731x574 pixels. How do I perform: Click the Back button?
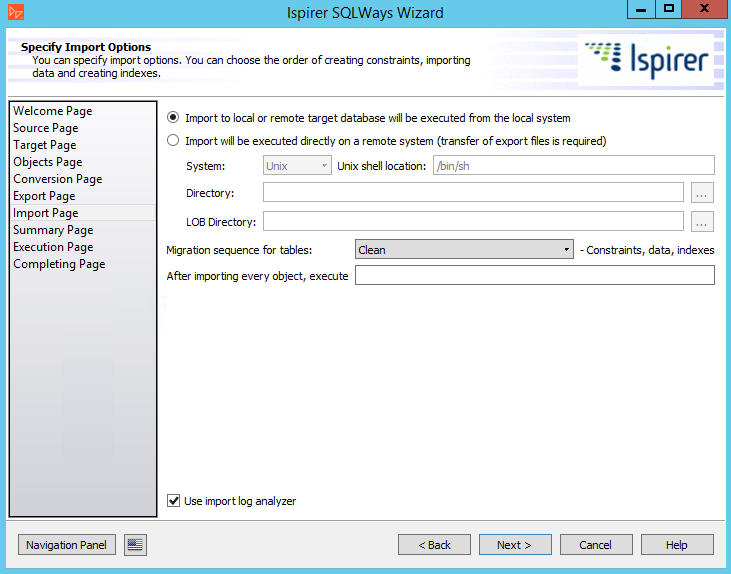[434, 545]
